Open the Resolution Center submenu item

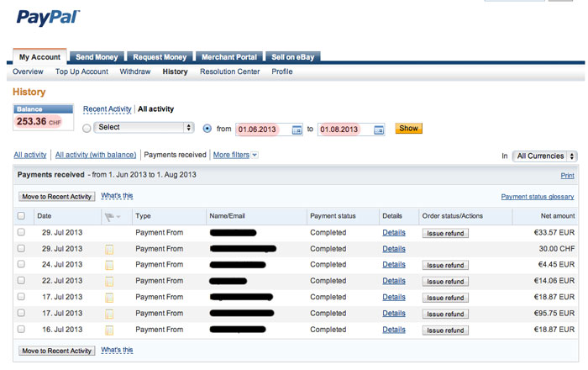[229, 71]
